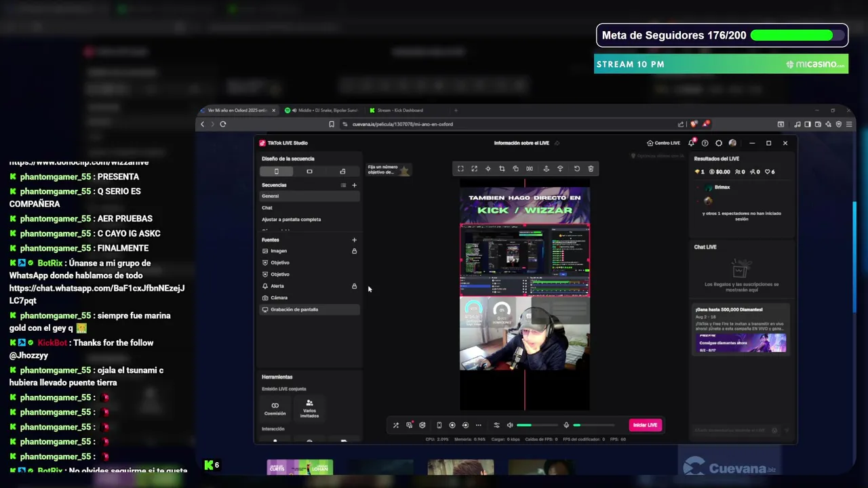868x488 pixels.
Task: Add a new source with Fuentes plus
Action: click(354, 240)
